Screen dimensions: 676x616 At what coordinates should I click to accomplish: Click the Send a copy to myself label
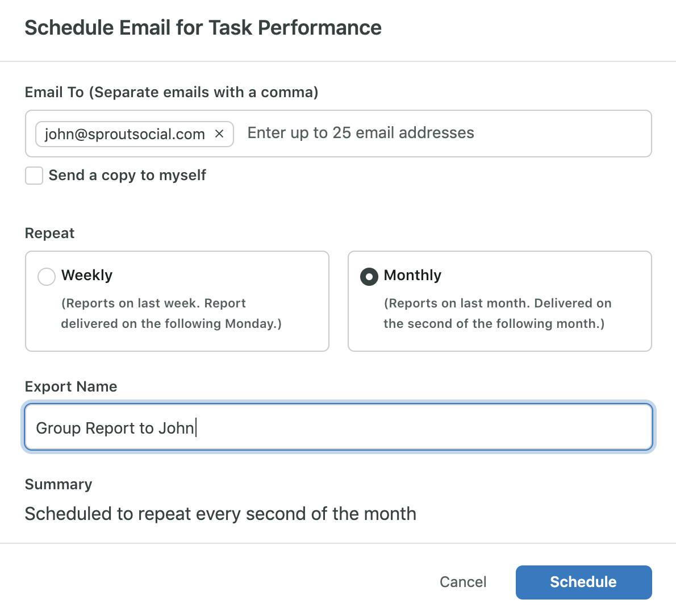click(x=127, y=175)
